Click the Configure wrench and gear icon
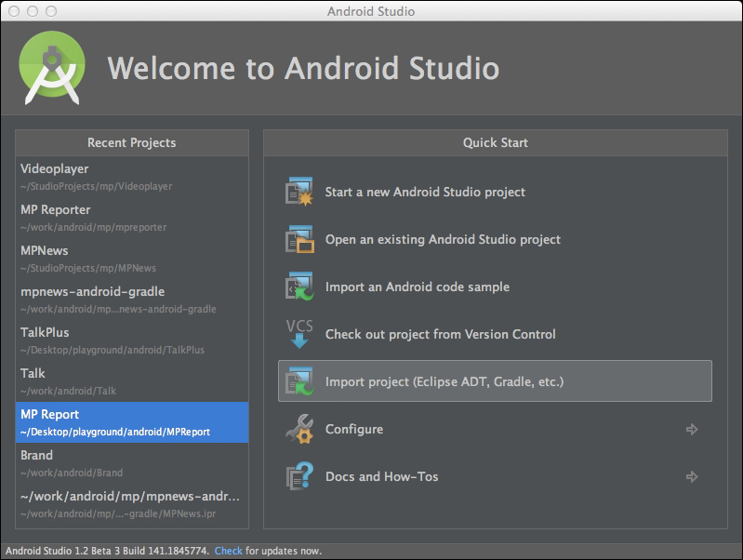 tap(299, 429)
